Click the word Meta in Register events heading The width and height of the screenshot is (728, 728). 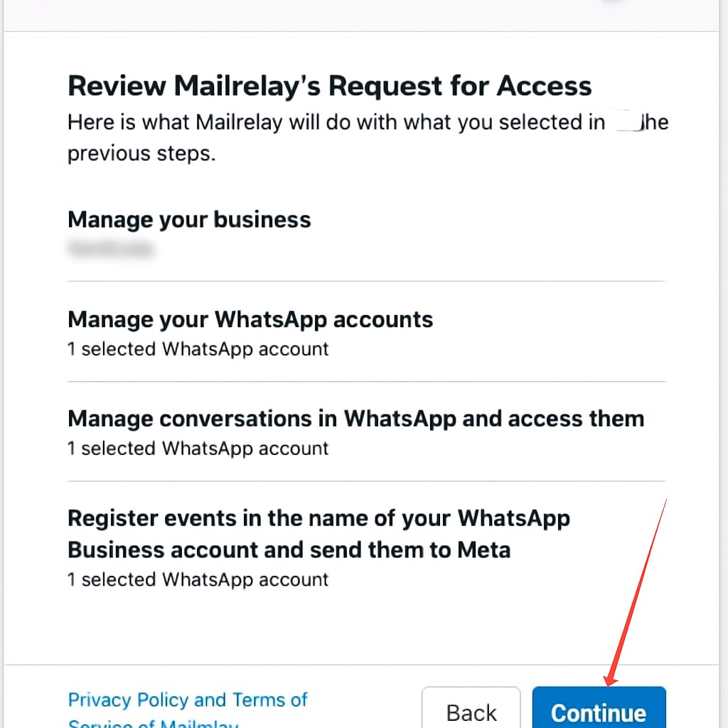pos(483,550)
